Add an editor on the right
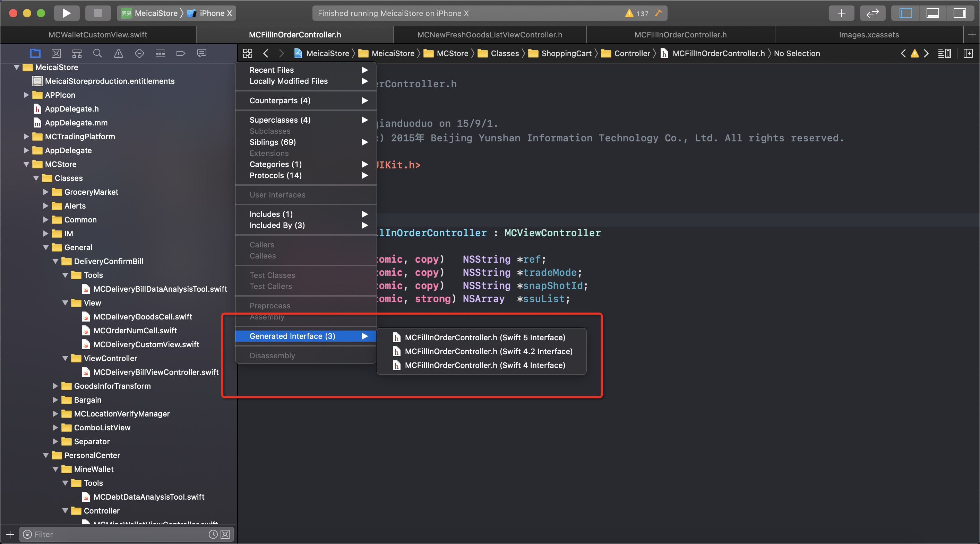This screenshot has width=980, height=544. (968, 53)
